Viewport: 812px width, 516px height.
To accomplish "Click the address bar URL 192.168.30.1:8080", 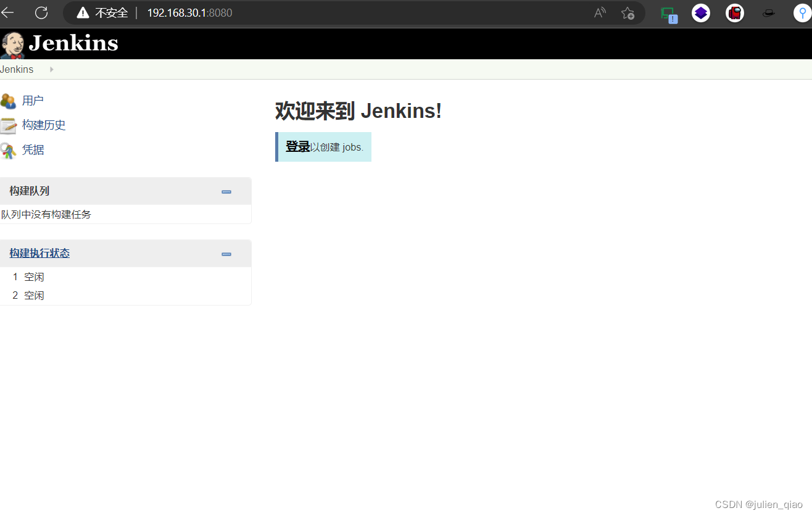I will pos(189,13).
